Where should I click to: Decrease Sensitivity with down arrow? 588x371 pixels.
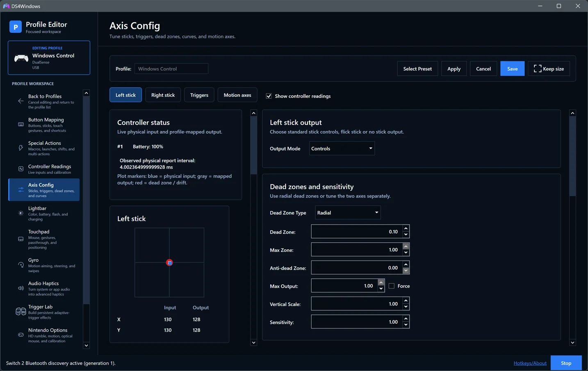tap(406, 325)
